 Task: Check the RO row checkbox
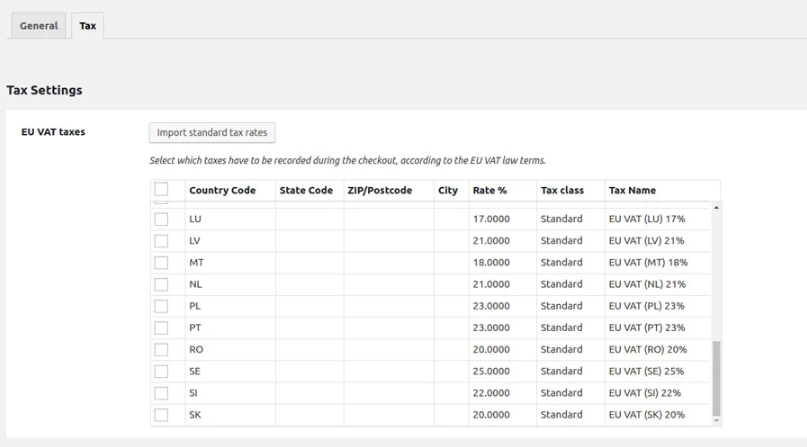[161, 350]
